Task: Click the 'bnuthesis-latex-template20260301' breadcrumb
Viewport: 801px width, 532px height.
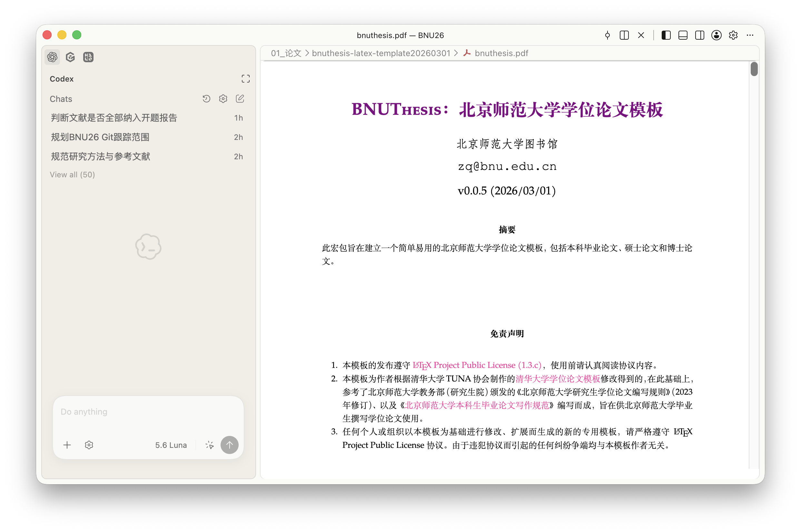Action: (381, 53)
